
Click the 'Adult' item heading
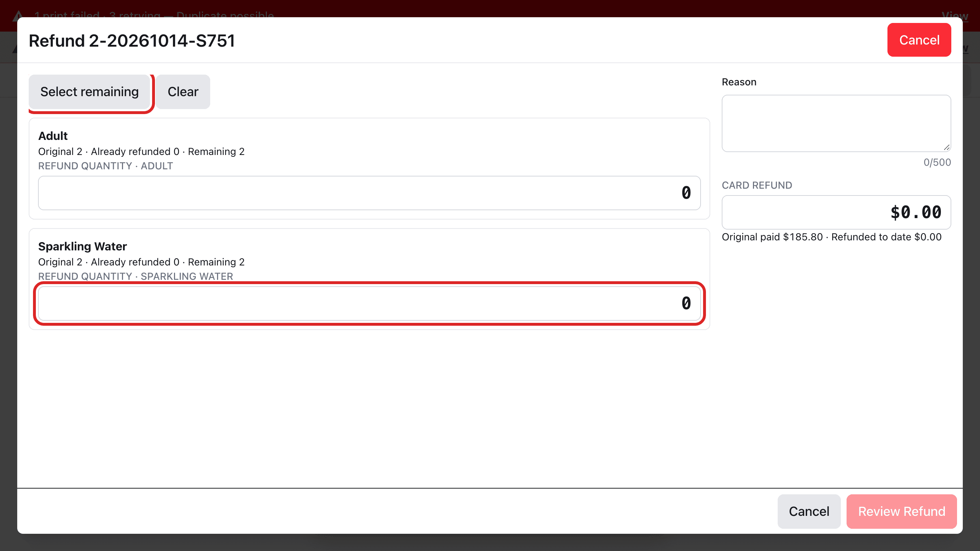(53, 136)
